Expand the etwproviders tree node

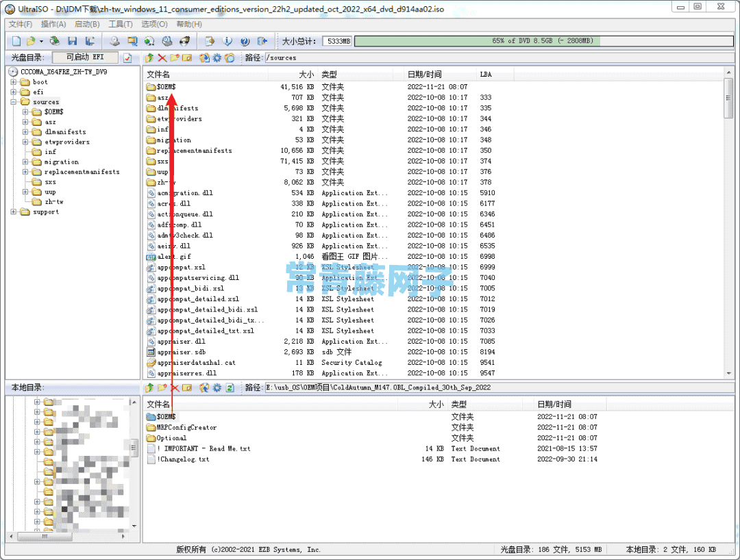pos(25,142)
